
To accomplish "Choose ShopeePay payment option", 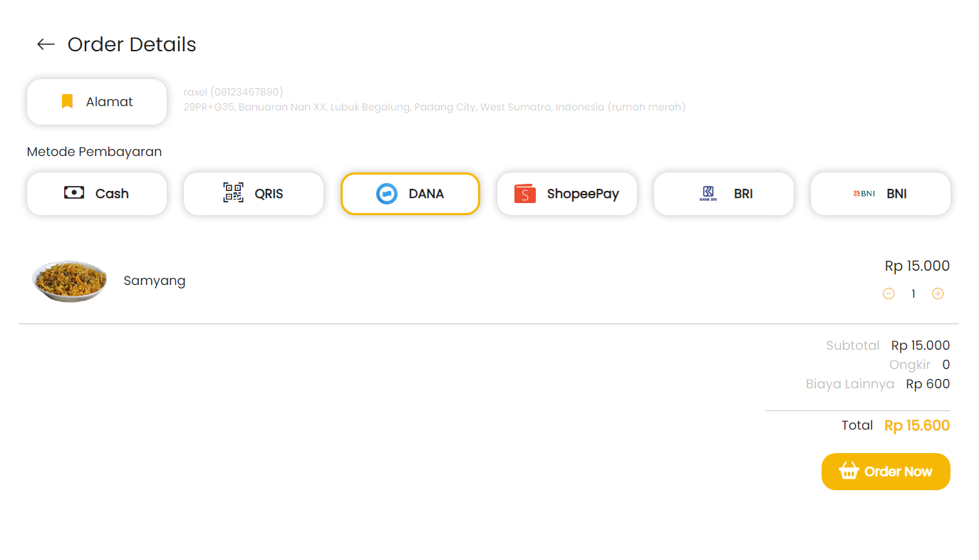I will click(567, 194).
